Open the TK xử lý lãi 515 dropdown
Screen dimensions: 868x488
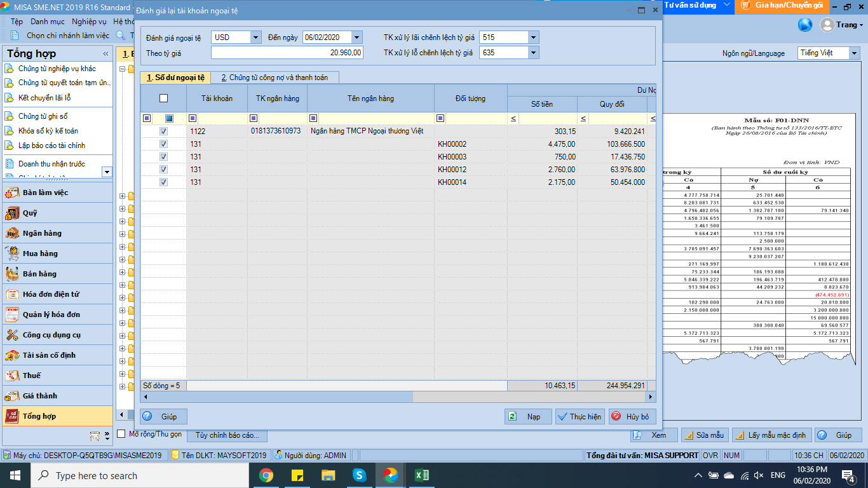532,37
